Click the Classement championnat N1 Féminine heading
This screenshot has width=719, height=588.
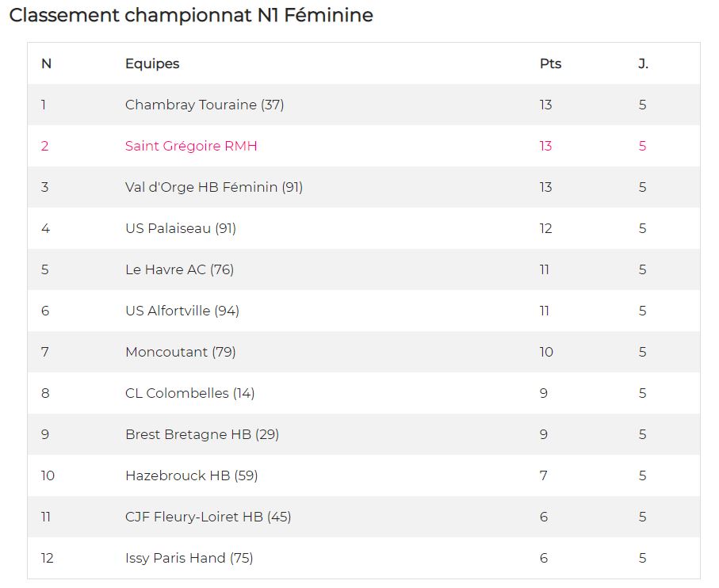pos(191,15)
